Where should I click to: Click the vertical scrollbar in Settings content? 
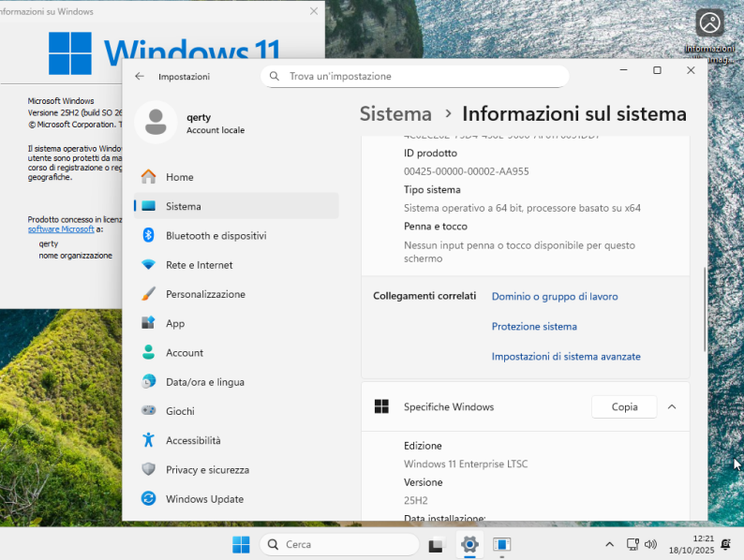coord(705,309)
